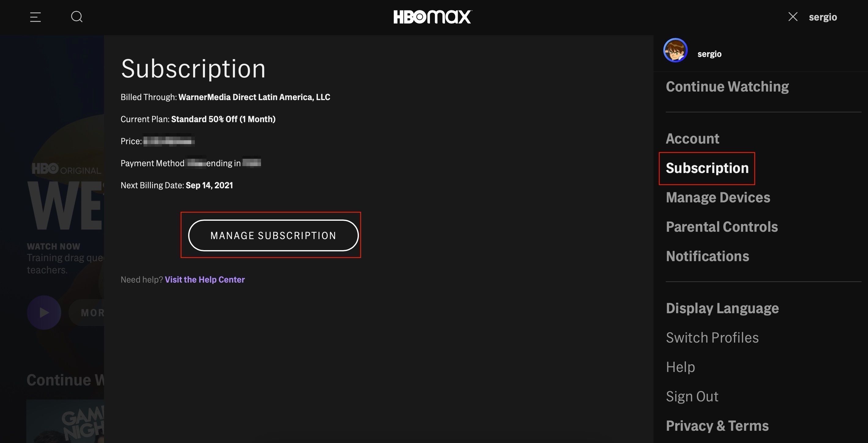
Task: Click the HBO Max logo
Action: coord(433,17)
